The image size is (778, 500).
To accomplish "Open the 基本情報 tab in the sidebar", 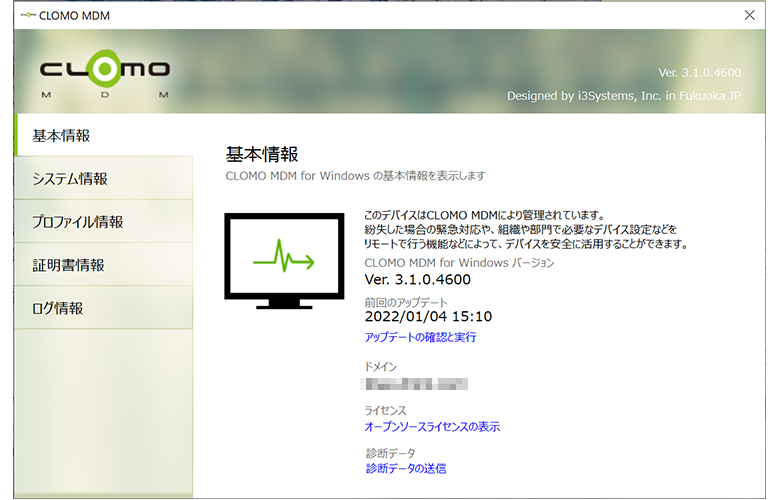I will tap(104, 135).
